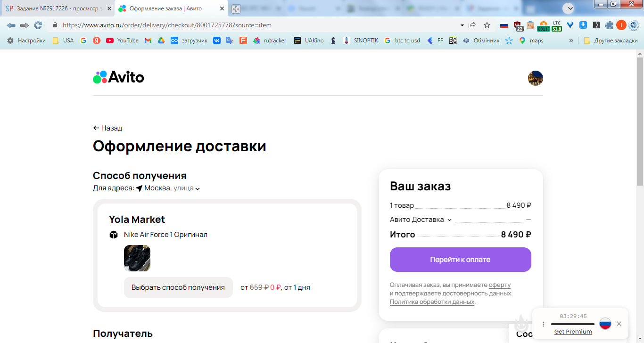Close the Задание №2917226 tab
Screen dimensions: 644x343
tap(108, 8)
